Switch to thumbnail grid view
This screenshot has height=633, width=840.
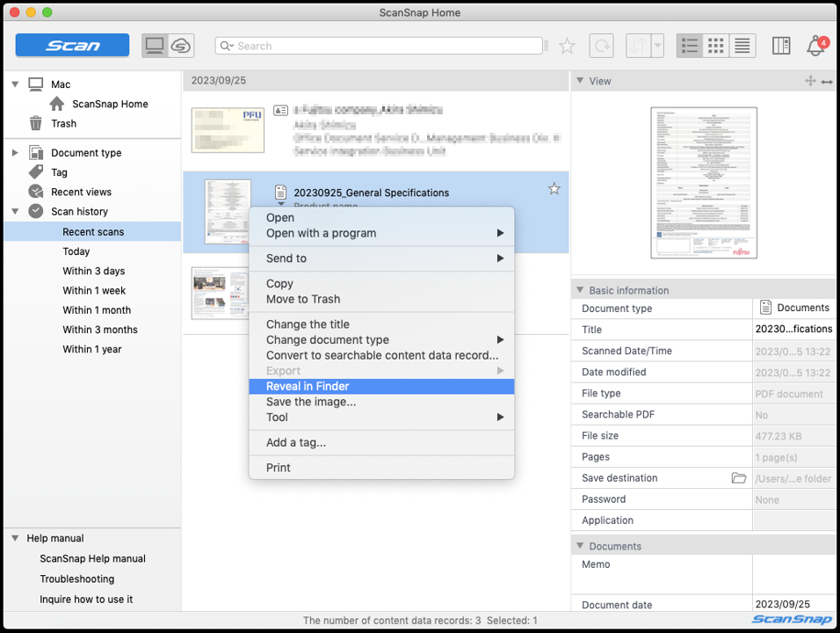pyautogui.click(x=716, y=46)
